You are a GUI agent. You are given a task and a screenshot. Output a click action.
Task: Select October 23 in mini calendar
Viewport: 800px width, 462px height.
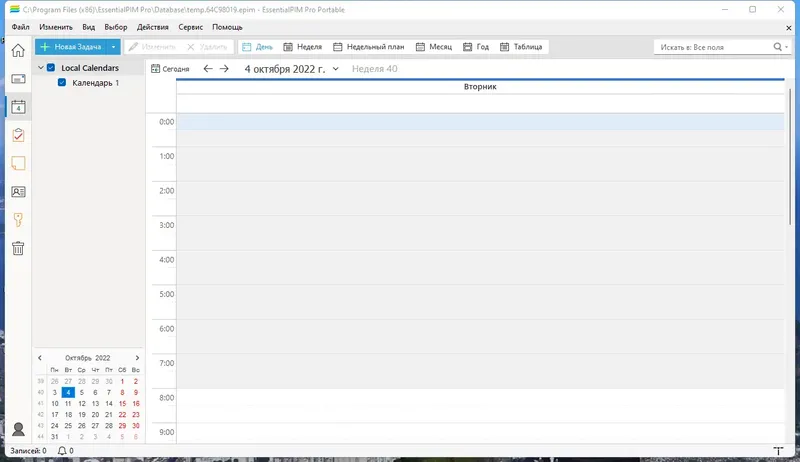[x=136, y=415]
